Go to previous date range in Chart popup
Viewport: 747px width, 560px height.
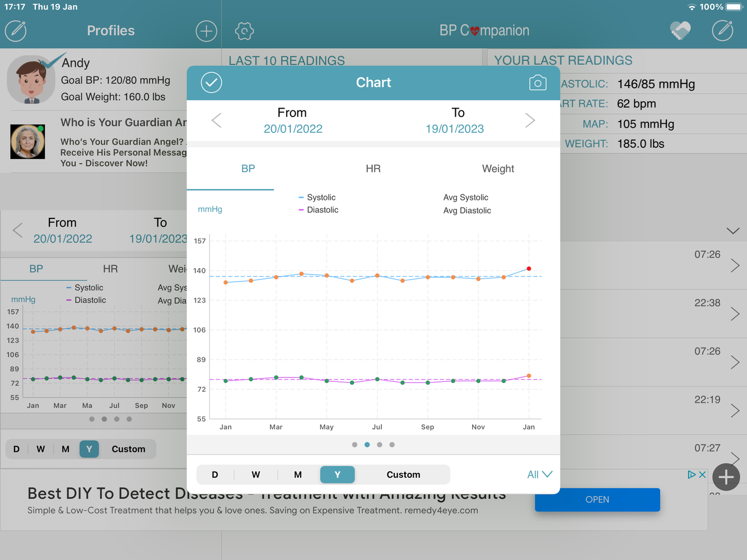click(x=217, y=120)
